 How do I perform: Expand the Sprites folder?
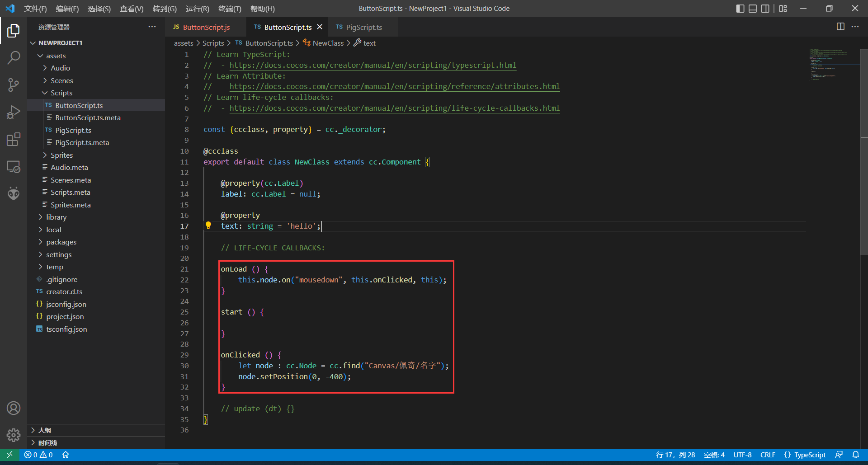[x=61, y=155]
